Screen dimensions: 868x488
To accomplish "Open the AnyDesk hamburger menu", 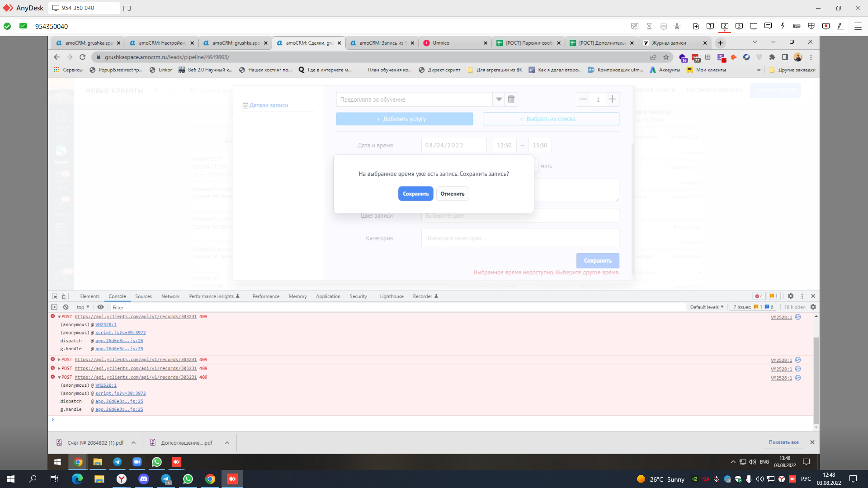I will click(x=858, y=26).
